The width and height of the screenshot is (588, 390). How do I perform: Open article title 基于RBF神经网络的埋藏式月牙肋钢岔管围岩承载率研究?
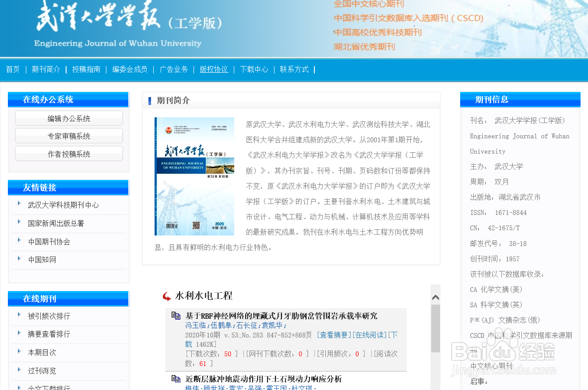pyautogui.click(x=282, y=316)
